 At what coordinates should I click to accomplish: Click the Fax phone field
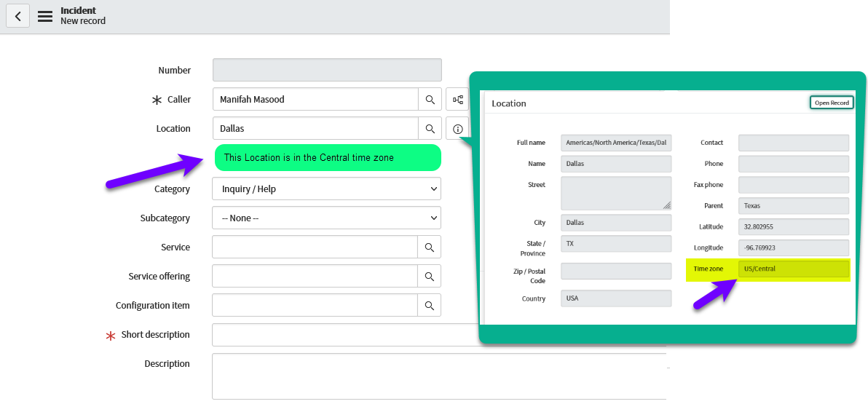pyautogui.click(x=794, y=184)
